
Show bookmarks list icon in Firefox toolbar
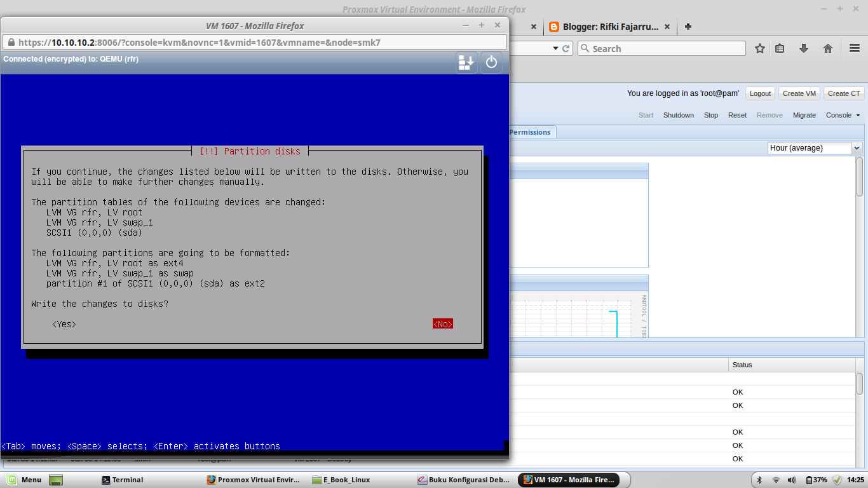780,48
